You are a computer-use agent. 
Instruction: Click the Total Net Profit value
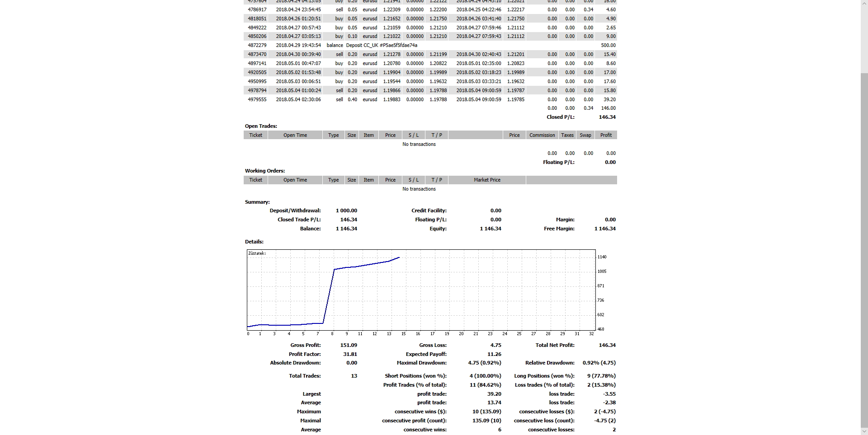click(607, 345)
